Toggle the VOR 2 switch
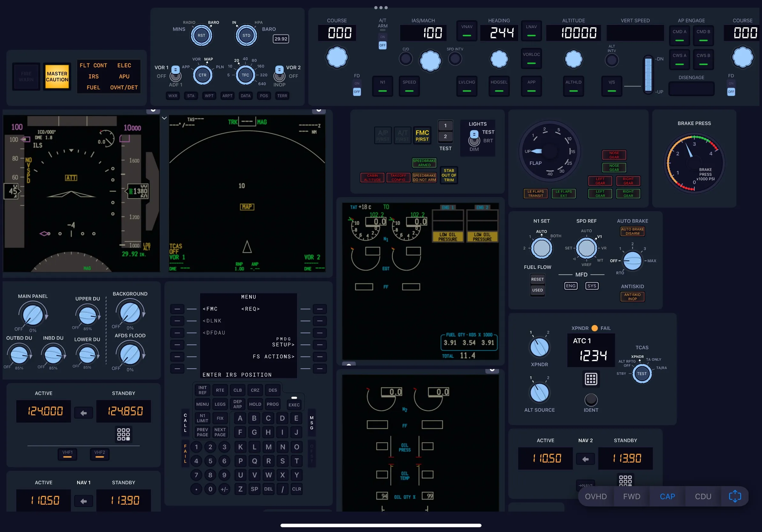Screen dimensions: 762x532 [280, 74]
